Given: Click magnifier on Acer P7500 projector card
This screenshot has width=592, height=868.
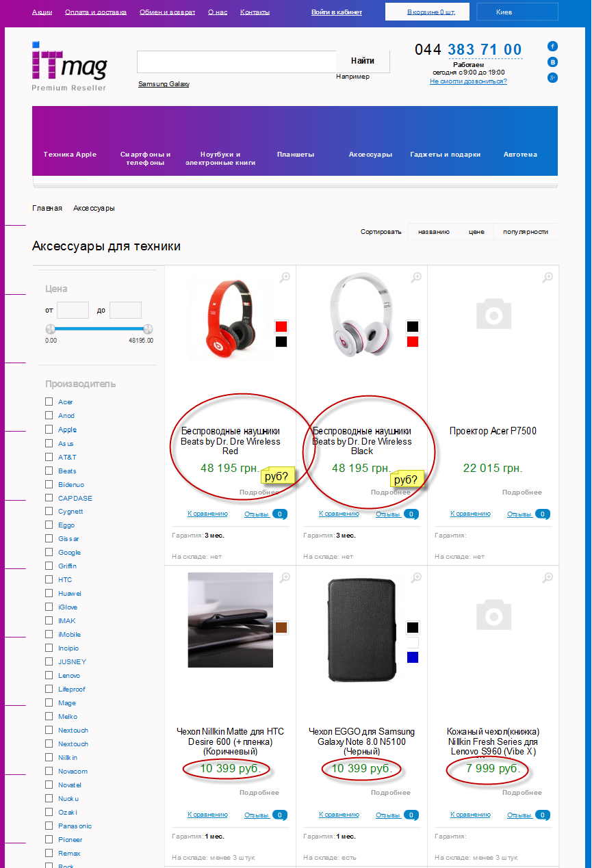Looking at the screenshot, I should point(548,277).
